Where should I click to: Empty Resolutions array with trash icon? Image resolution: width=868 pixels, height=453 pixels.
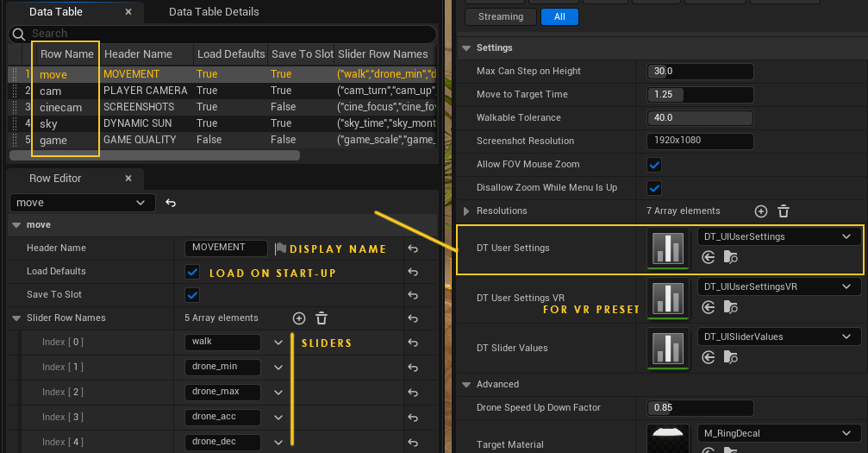point(784,211)
